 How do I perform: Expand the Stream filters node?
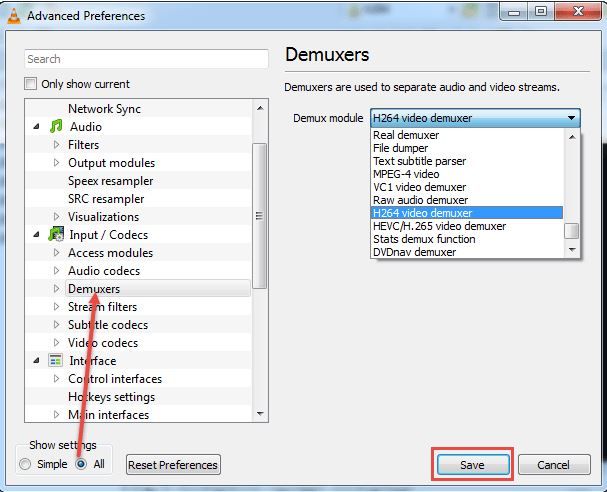point(57,307)
